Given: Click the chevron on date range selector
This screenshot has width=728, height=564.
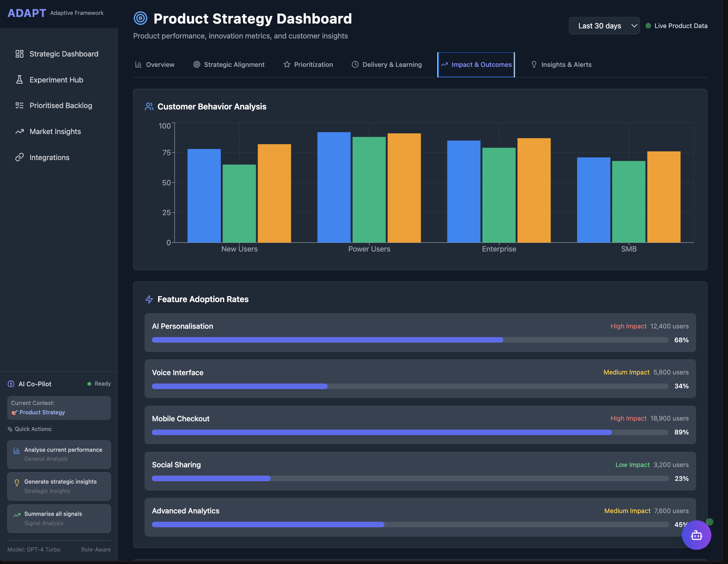Looking at the screenshot, I should coord(634,26).
